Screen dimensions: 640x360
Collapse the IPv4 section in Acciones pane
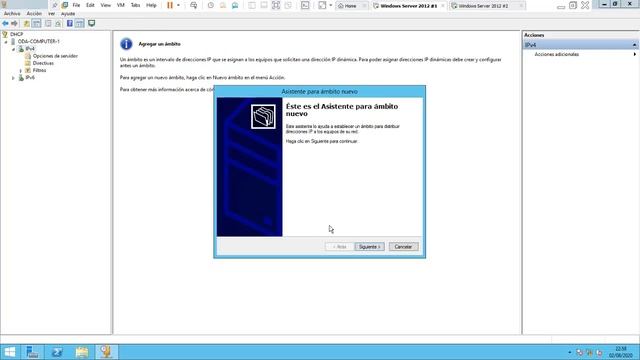click(634, 45)
